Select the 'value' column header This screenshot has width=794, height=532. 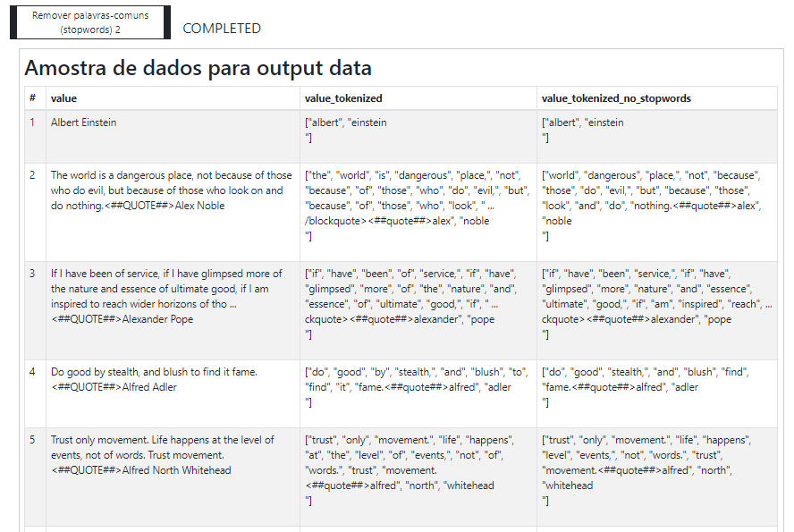coord(173,98)
